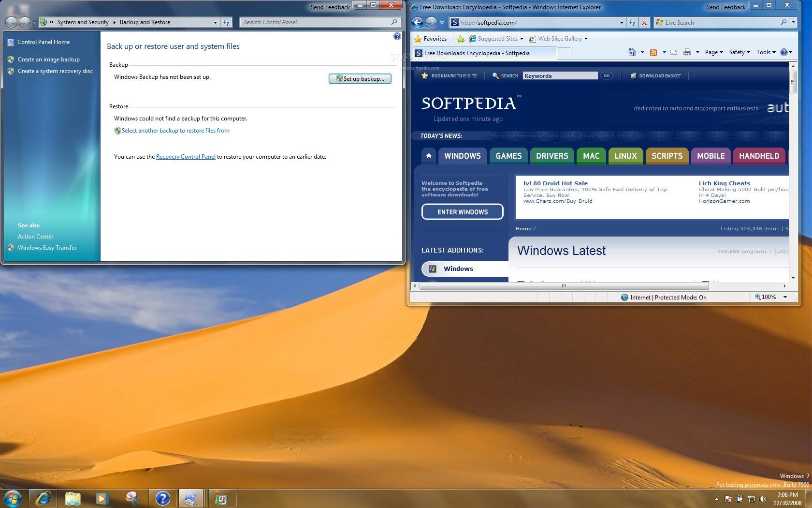Click the Read Mail icon in IE command bar
Screen dimensions: 812x508
674,52
